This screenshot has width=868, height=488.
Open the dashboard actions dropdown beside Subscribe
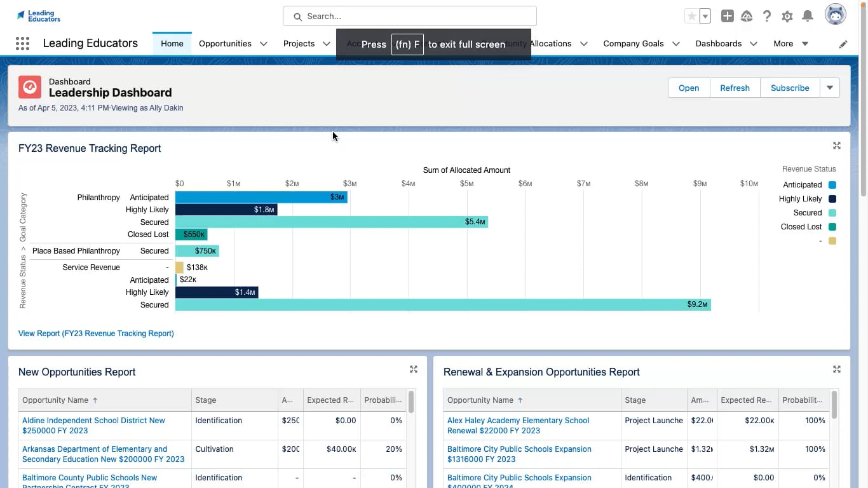click(830, 88)
